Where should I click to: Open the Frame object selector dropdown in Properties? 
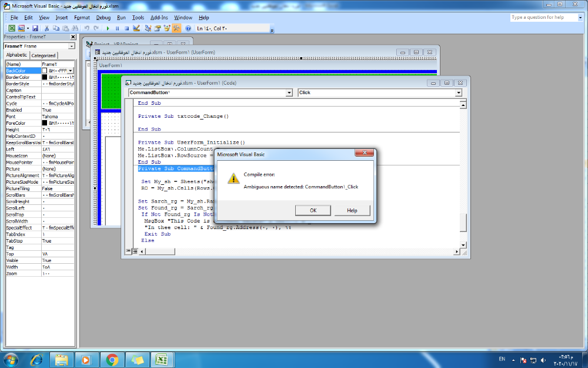point(72,46)
